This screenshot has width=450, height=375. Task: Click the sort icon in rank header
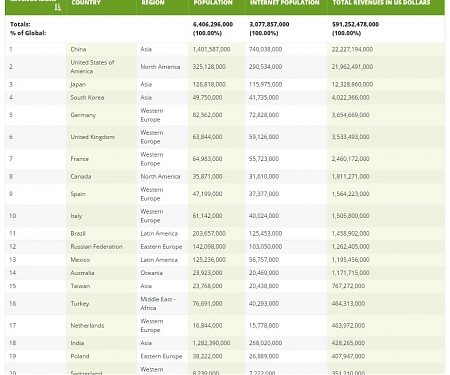coord(58,7)
